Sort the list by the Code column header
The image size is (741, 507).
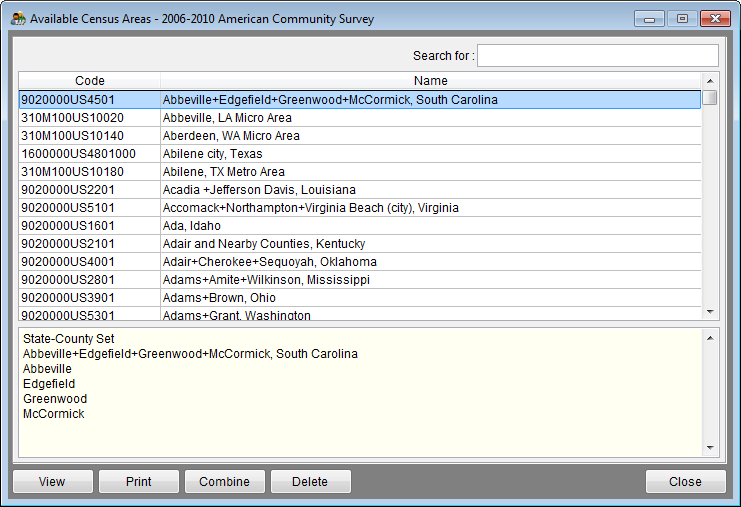pos(89,81)
